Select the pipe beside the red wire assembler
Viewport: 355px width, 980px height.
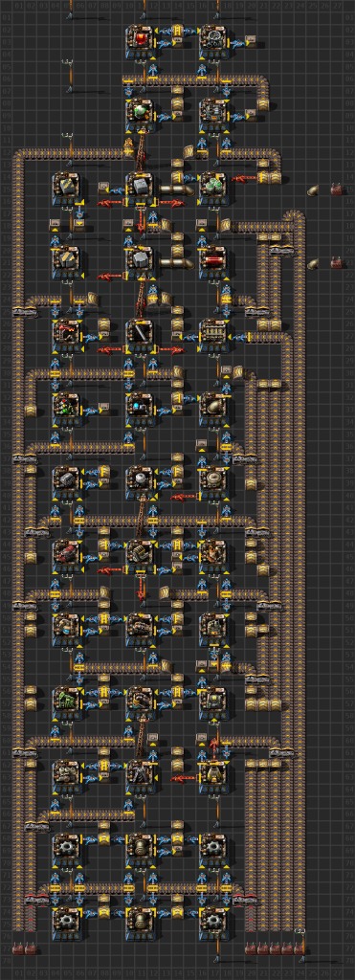pyautogui.click(x=176, y=264)
